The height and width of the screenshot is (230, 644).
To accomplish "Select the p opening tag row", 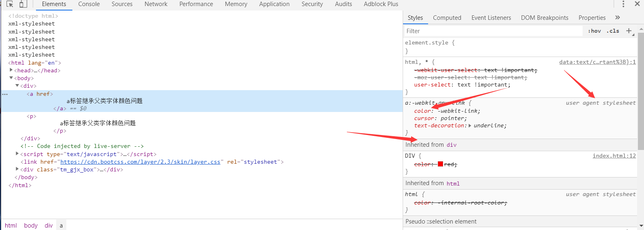I will click(32, 116).
